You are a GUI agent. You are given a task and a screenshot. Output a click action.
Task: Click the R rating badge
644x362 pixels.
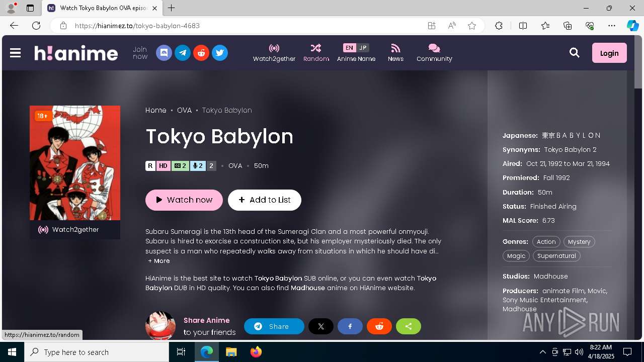150,166
